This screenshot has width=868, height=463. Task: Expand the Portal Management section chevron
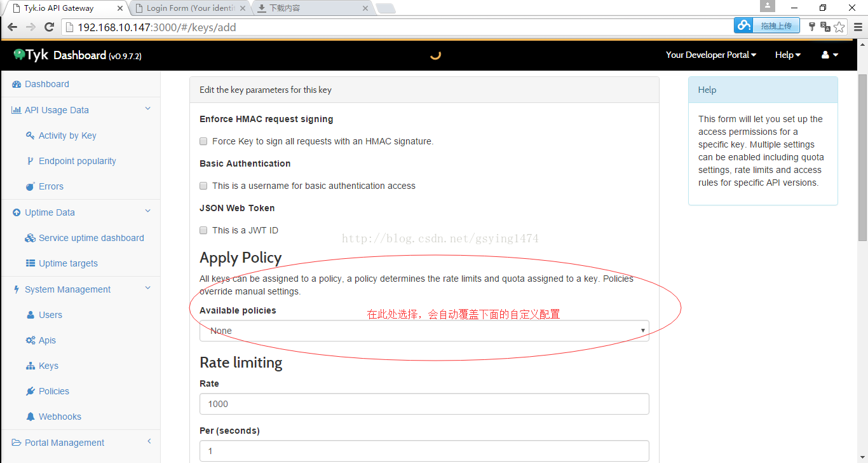click(x=149, y=442)
